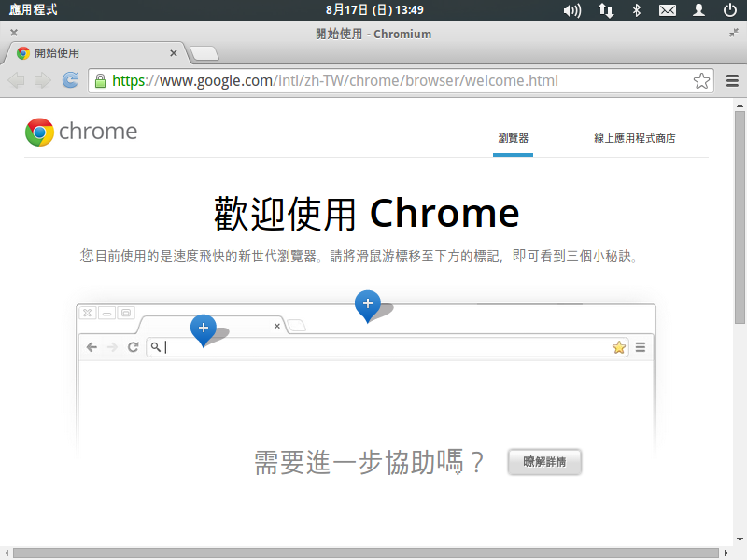
Task: Click the 歡迎使用 Chrome heading
Action: (x=366, y=215)
